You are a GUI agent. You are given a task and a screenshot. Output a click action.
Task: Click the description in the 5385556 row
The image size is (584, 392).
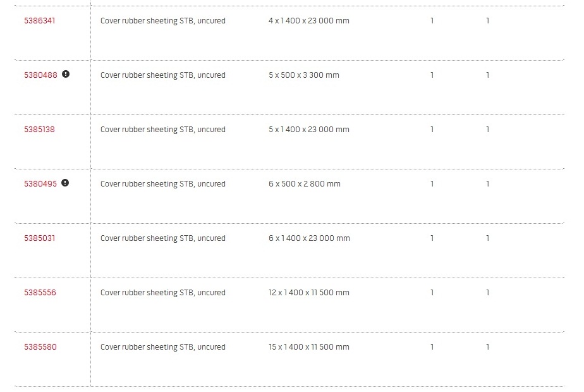[163, 293]
